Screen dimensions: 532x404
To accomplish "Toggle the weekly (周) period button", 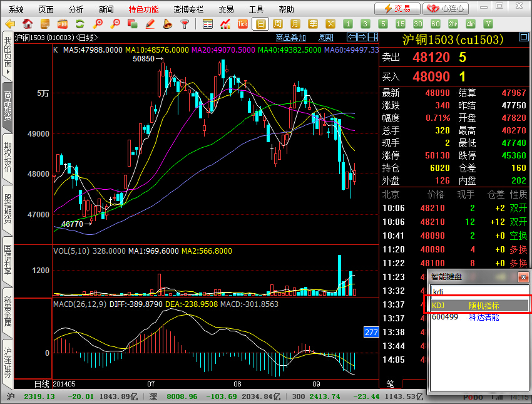I will click(278, 24).
